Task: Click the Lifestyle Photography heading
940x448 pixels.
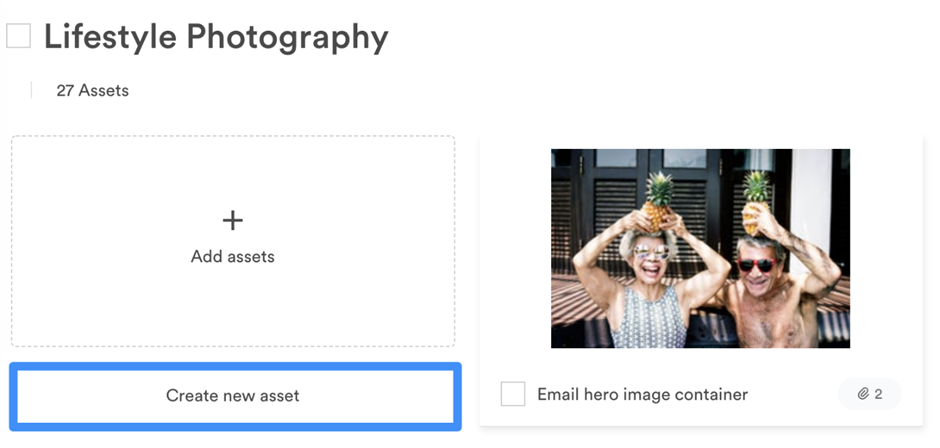Action: [216, 37]
